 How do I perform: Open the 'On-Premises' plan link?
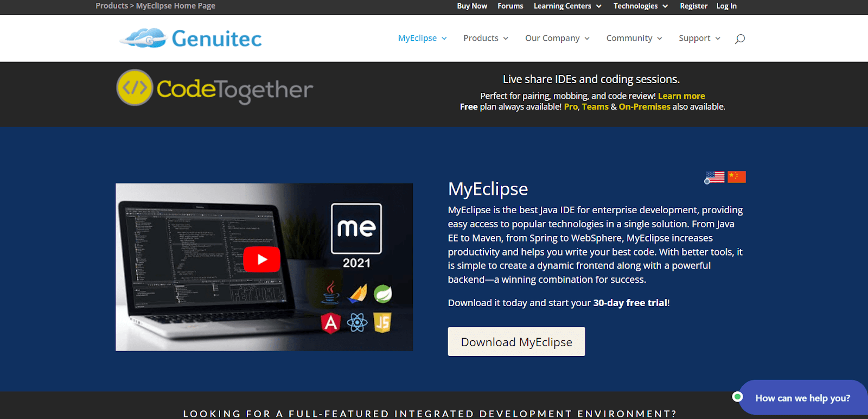point(644,107)
